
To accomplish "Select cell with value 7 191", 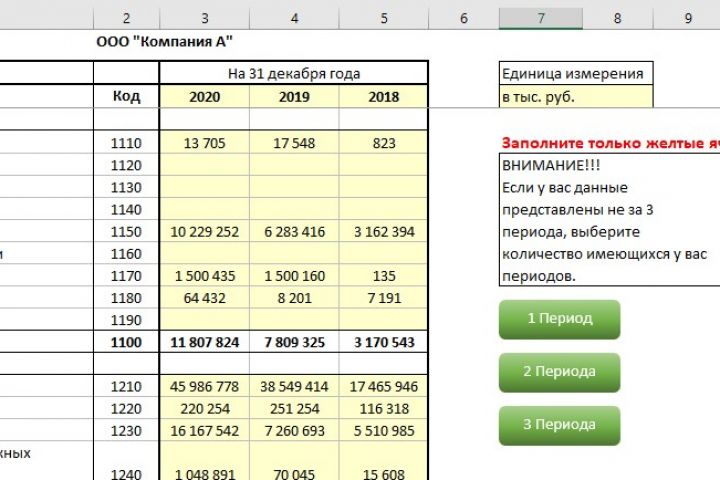I will coord(384,298).
